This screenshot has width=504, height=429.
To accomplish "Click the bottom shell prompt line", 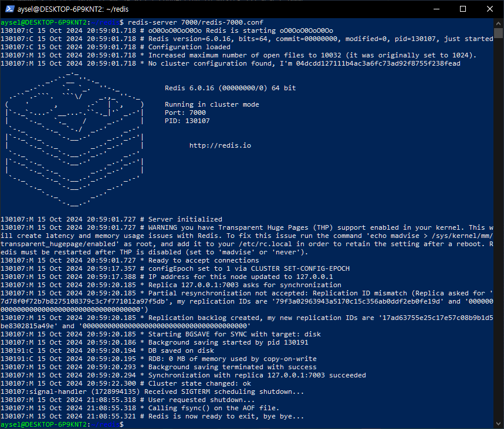I will (62, 424).
